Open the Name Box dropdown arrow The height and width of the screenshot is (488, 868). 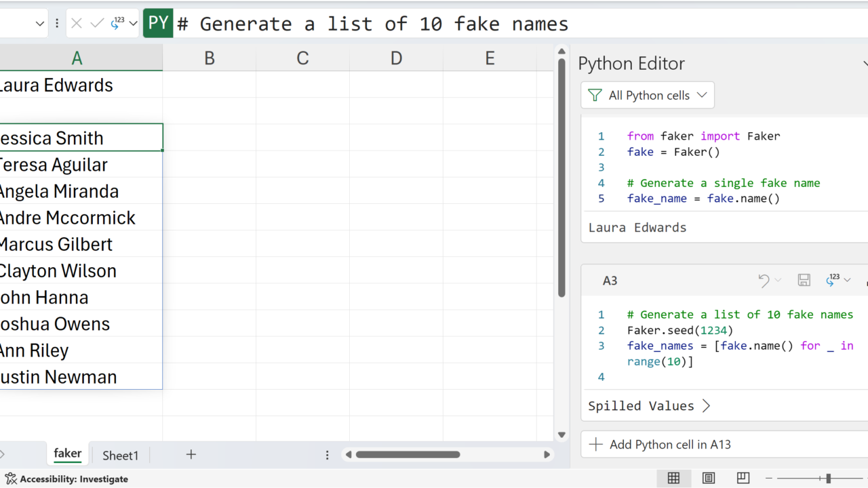(x=40, y=24)
